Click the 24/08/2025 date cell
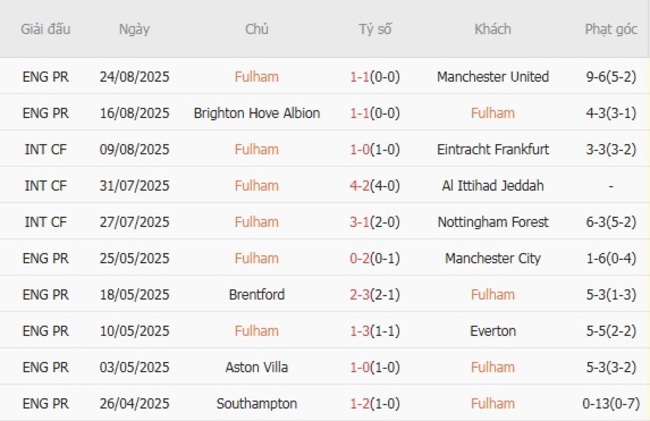This screenshot has width=650, height=421. 134,77
